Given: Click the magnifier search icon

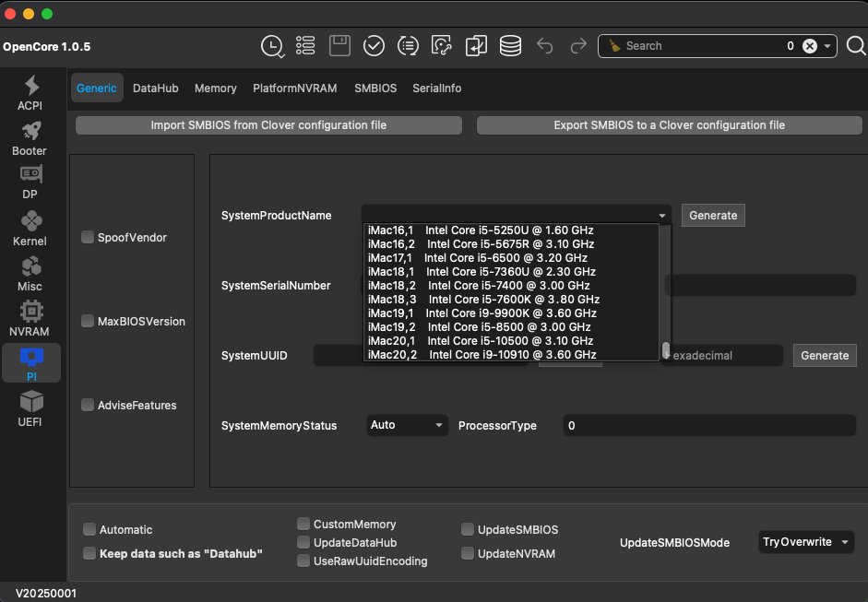Looking at the screenshot, I should pyautogui.click(x=856, y=46).
